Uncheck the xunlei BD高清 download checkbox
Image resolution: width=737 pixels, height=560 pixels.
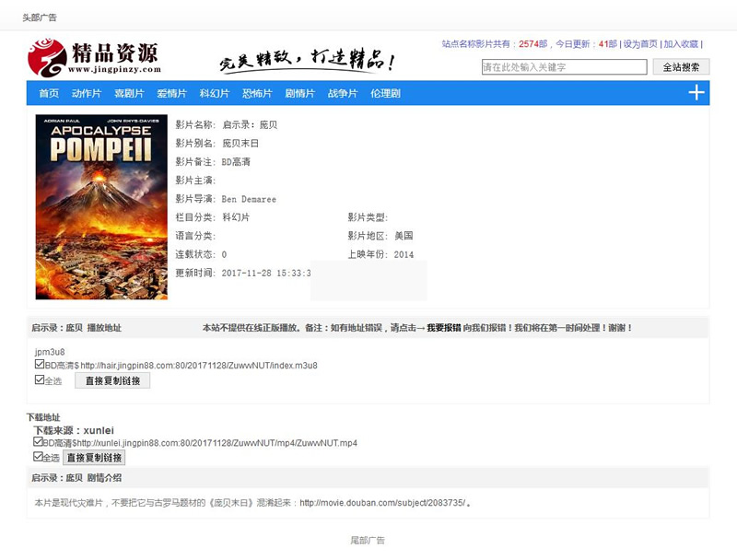[x=38, y=441]
